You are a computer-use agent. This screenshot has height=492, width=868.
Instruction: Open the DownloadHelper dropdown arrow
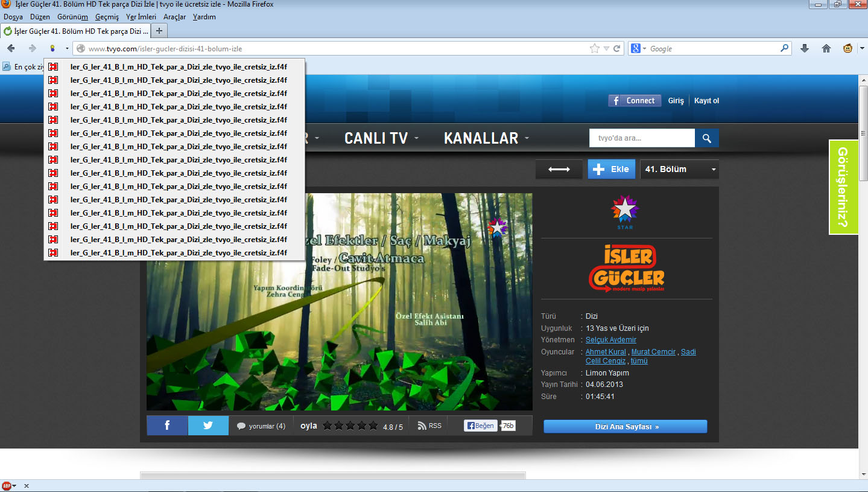pos(66,48)
